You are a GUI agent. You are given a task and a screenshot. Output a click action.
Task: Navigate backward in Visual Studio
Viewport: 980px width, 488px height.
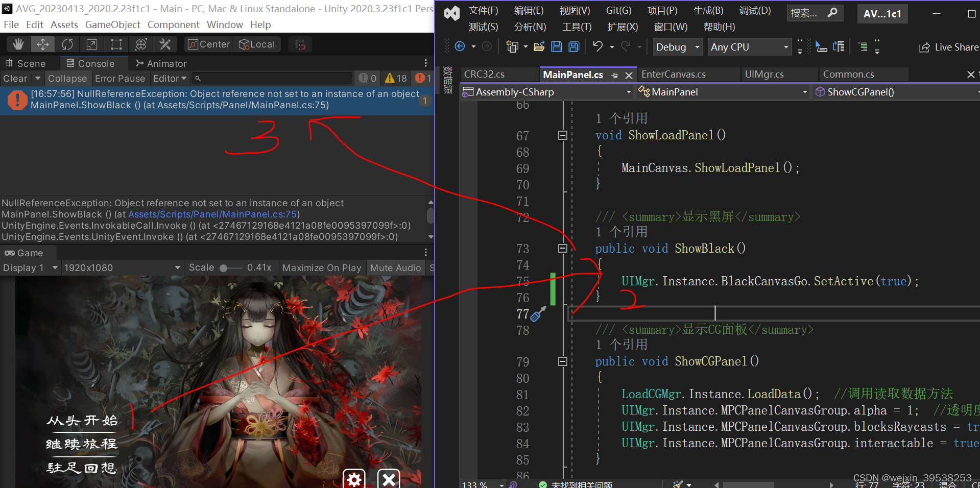click(460, 46)
